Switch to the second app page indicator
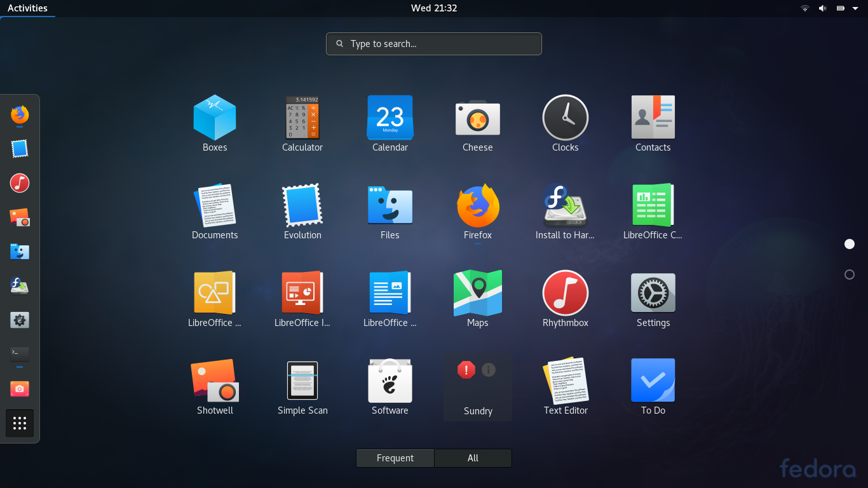 tap(850, 274)
